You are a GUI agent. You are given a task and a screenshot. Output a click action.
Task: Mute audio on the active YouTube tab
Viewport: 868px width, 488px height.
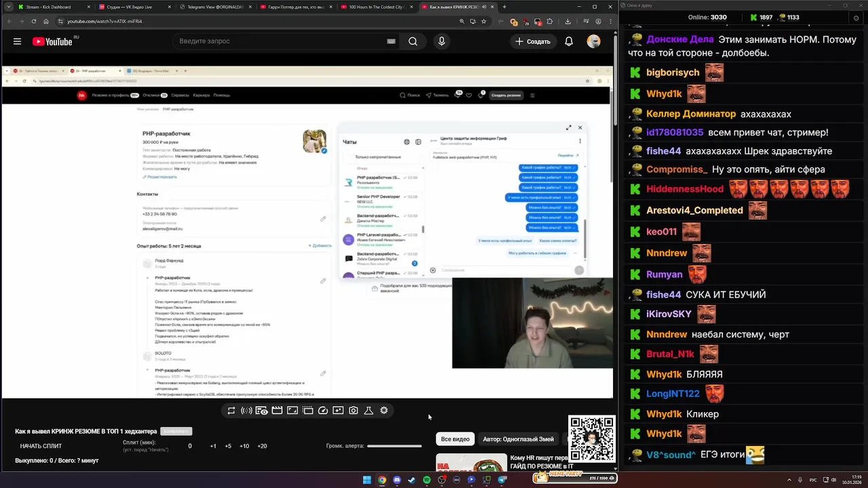pyautogui.click(x=484, y=7)
